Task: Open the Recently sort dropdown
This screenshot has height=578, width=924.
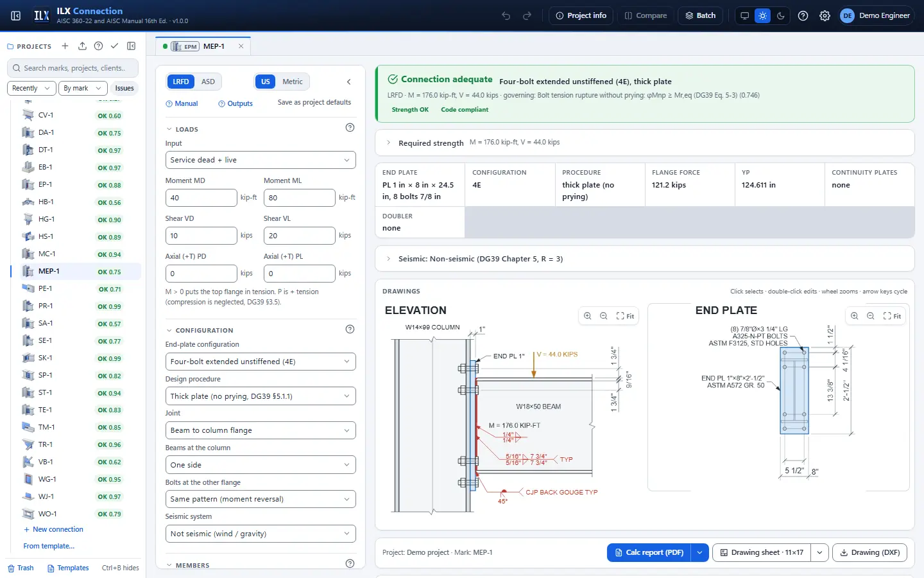Action: (x=31, y=88)
